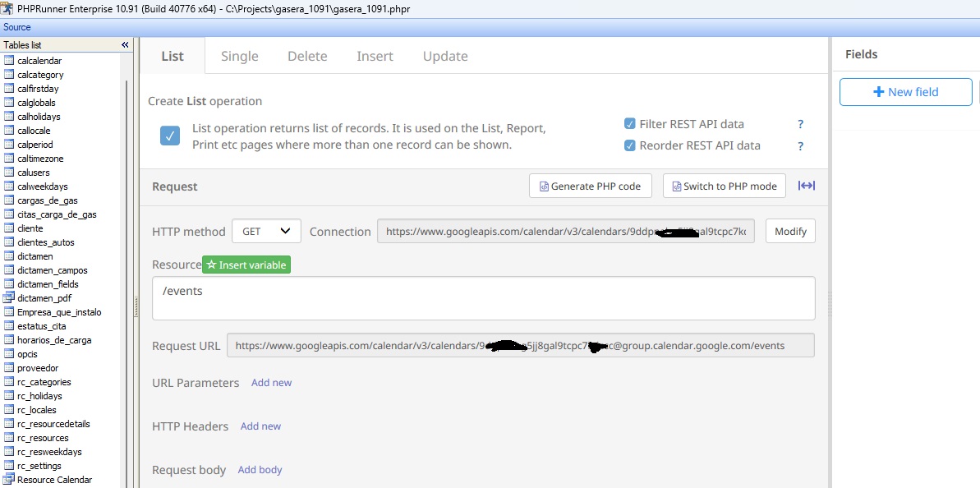Viewport: 980px width, 488px height.
Task: Select citas_carga_de_gas in tables list
Action: pyautogui.click(x=57, y=214)
